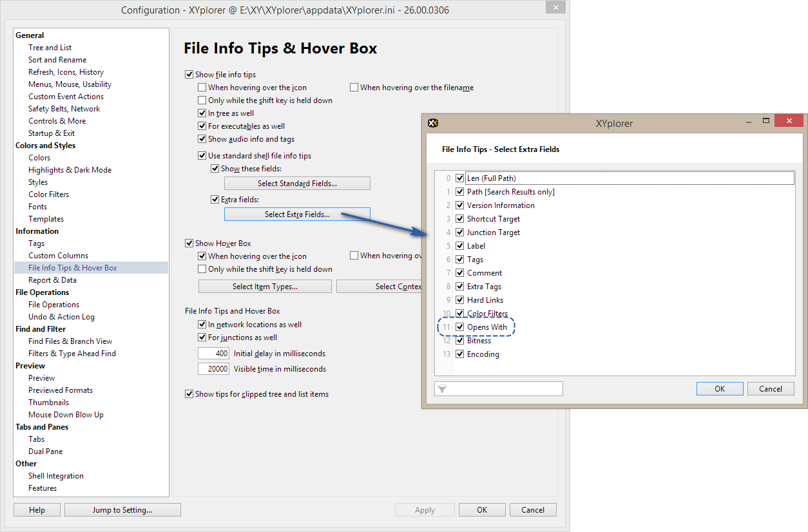Viewport: 808px width, 532px height.
Task: Go to Custom Columns settings
Action: click(59, 256)
